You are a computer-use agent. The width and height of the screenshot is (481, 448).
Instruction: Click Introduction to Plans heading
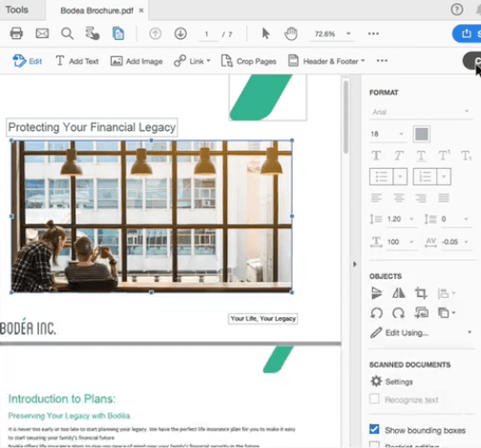pos(62,398)
